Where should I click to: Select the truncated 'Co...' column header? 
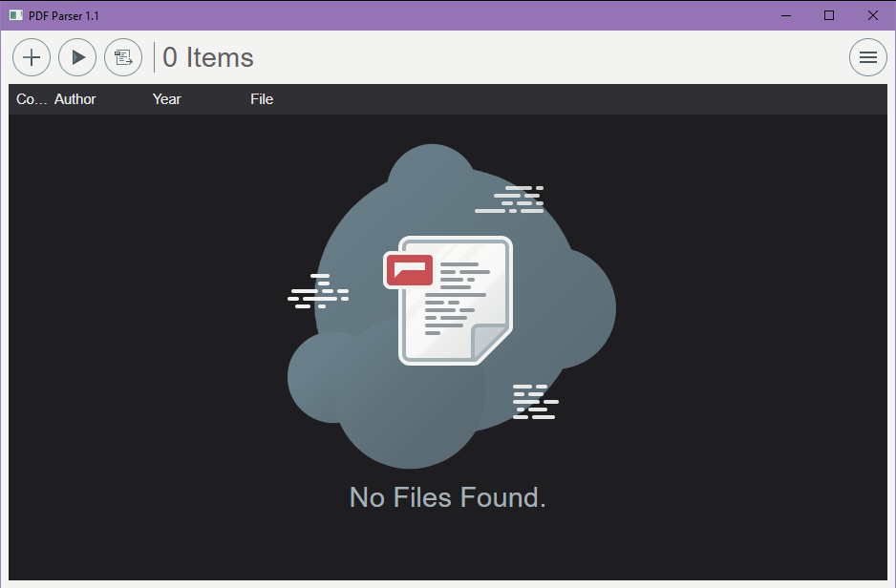(31, 99)
